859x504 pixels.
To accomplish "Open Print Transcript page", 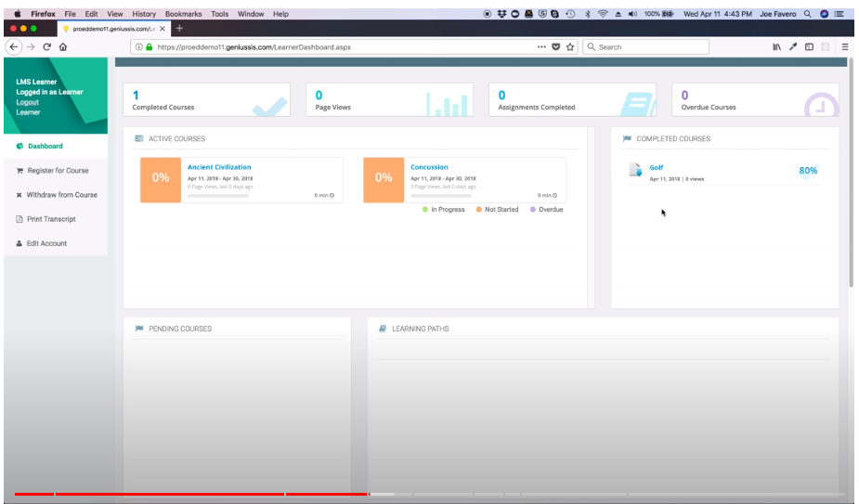I will click(51, 219).
